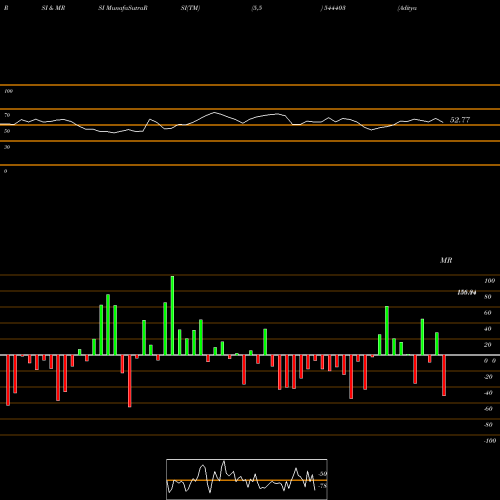Screen dimensions: 500x500
Task: Click the MR axis label -60
Action: [488, 409]
